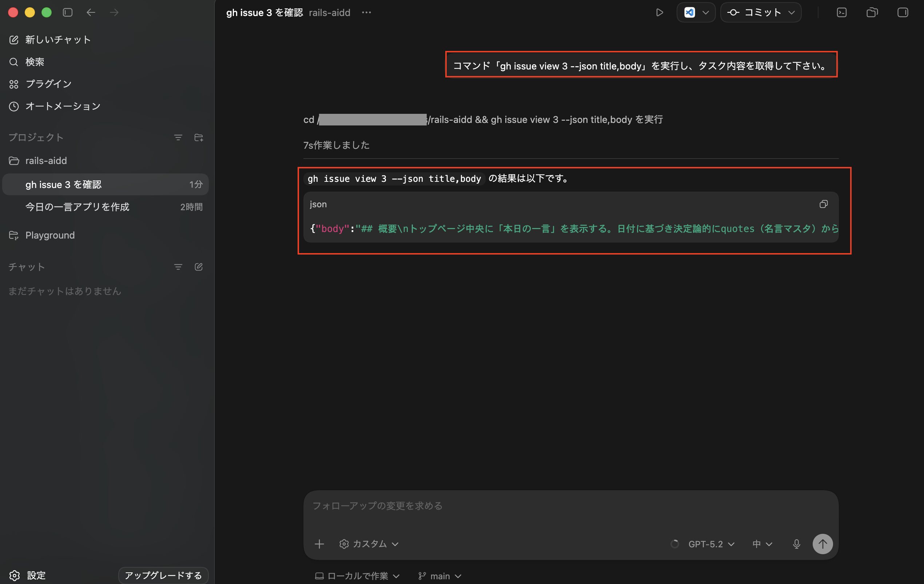Open the GPT-5.2 model dropdown
Image resolution: width=924 pixels, height=584 pixels.
[x=711, y=544]
